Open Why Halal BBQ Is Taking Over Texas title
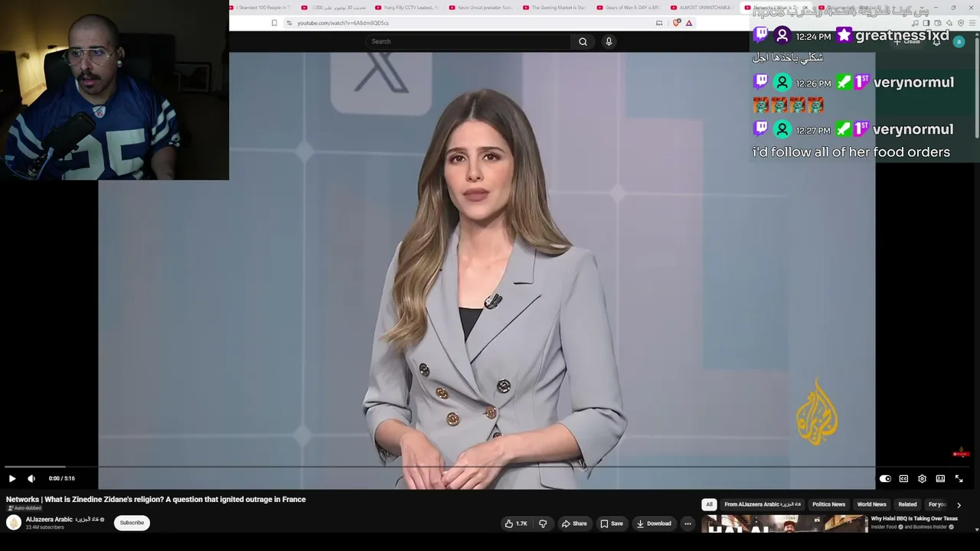Screen dimensions: 980x551 (x=914, y=519)
